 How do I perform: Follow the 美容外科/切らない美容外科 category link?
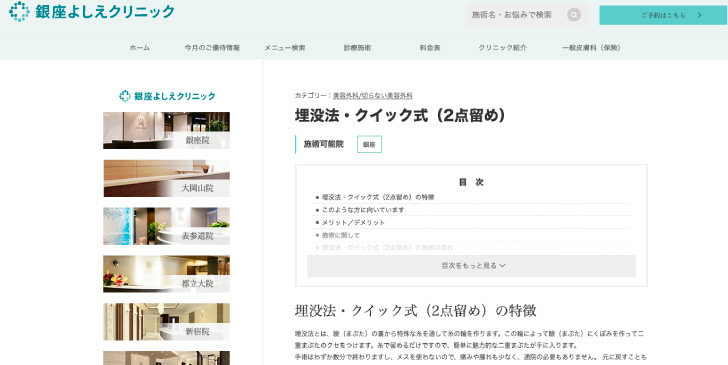pyautogui.click(x=373, y=96)
